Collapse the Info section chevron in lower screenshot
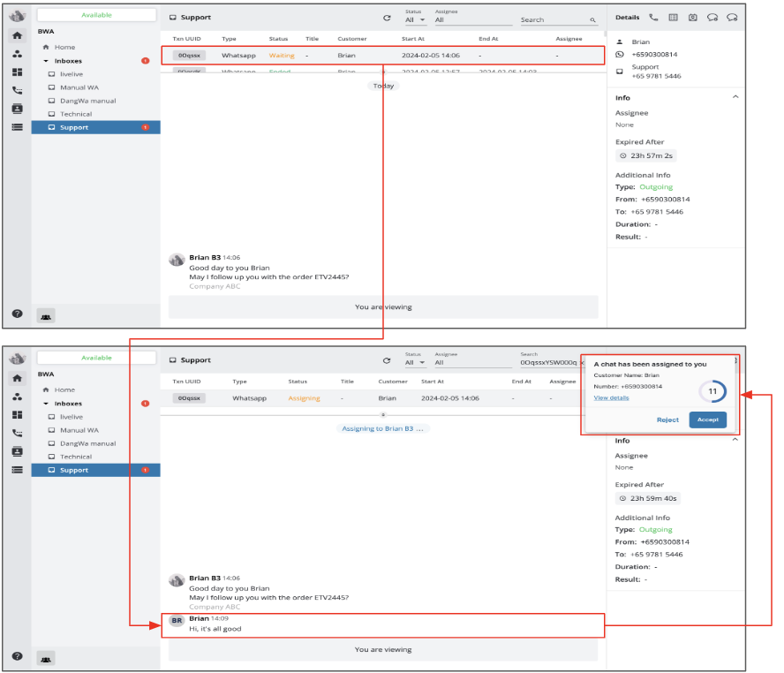This screenshot has height=673, width=784. click(735, 440)
